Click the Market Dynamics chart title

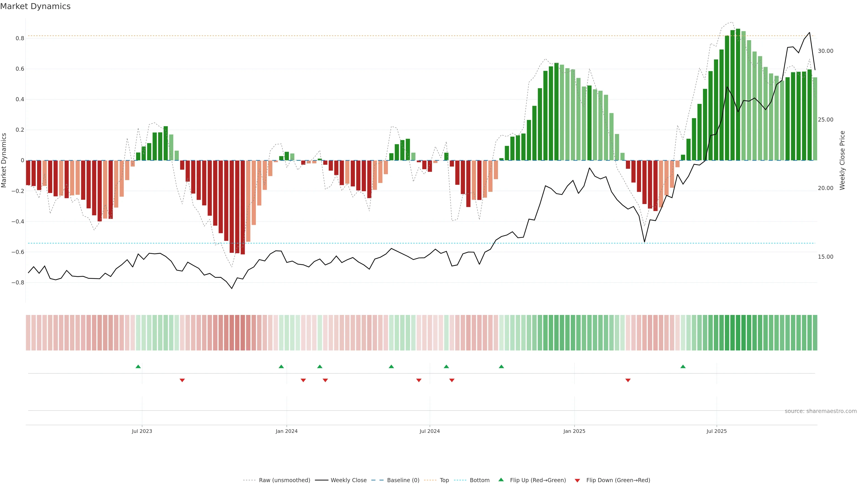pos(35,6)
